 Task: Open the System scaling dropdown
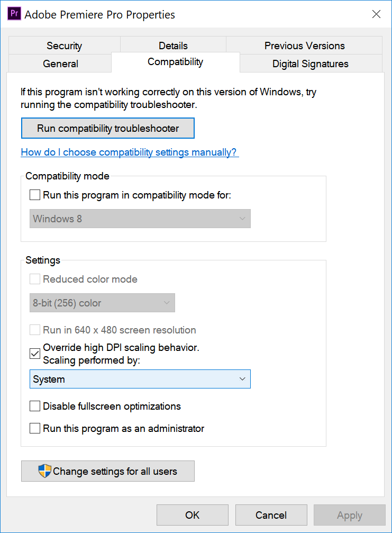point(140,379)
